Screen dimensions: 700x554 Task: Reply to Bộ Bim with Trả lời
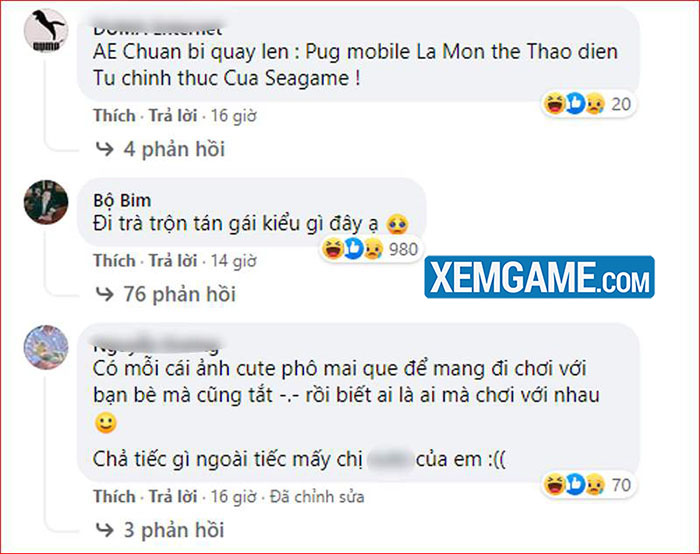tap(173, 261)
